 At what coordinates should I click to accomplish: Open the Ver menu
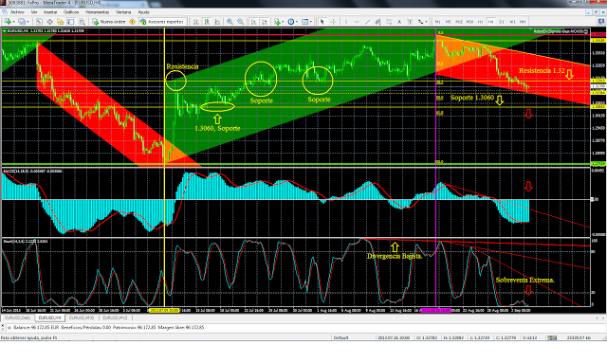pos(34,12)
